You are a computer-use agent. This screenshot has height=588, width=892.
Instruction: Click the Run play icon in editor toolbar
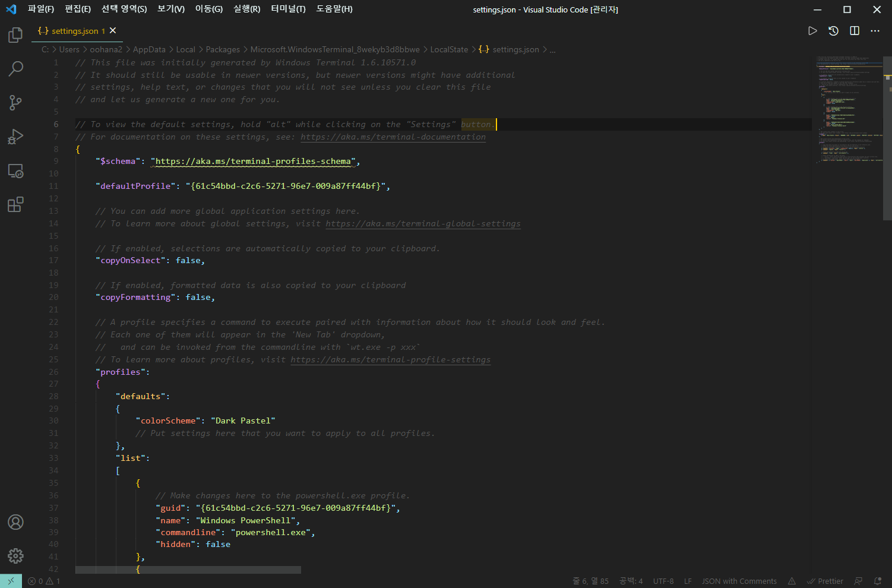click(x=812, y=31)
